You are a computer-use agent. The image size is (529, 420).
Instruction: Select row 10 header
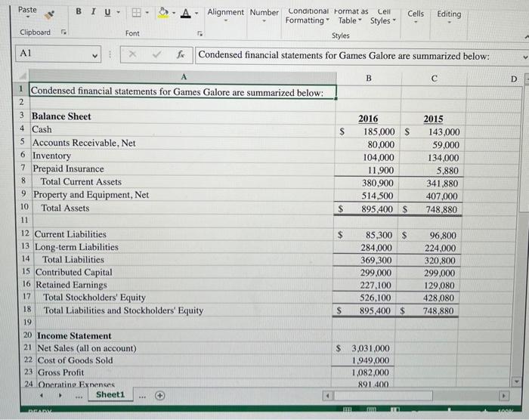[x=25, y=206]
